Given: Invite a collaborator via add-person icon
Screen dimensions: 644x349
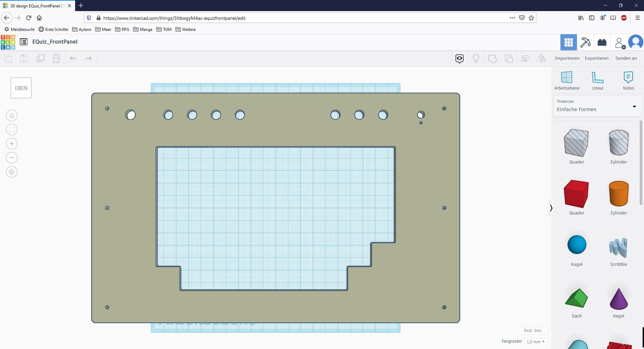Looking at the screenshot, I should coord(620,43).
